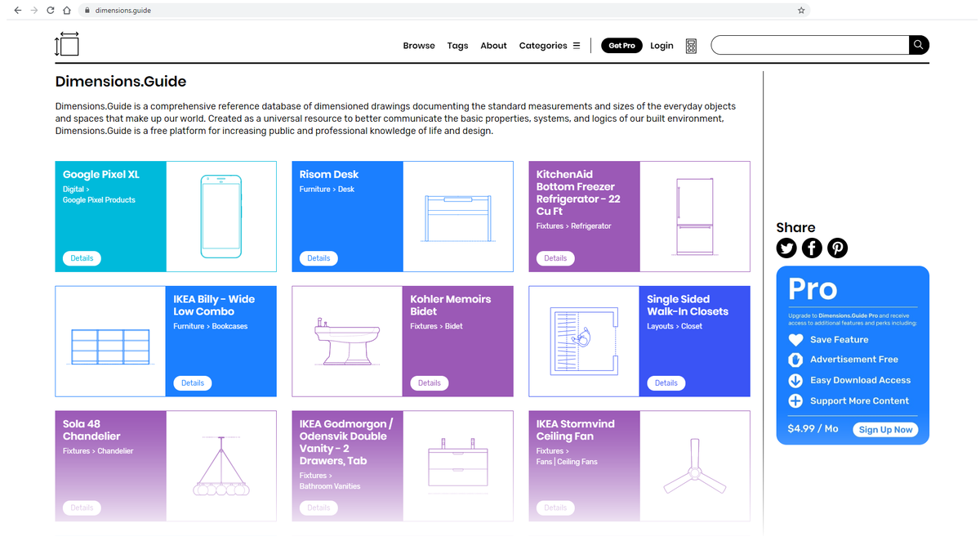Click the Dimensions.Guide page heading
This screenshot has width=980, height=541.
pyautogui.click(x=121, y=82)
